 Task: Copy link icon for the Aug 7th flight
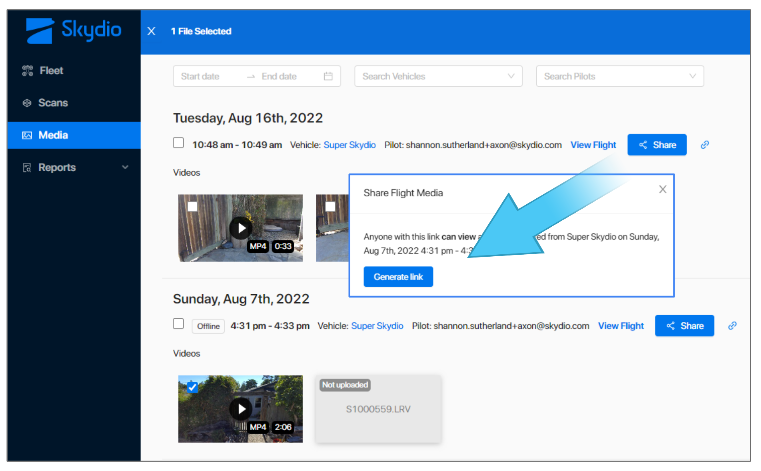pos(732,326)
